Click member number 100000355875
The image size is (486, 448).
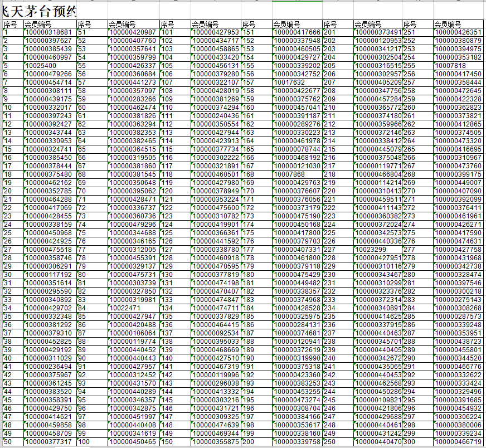tap(216, 442)
